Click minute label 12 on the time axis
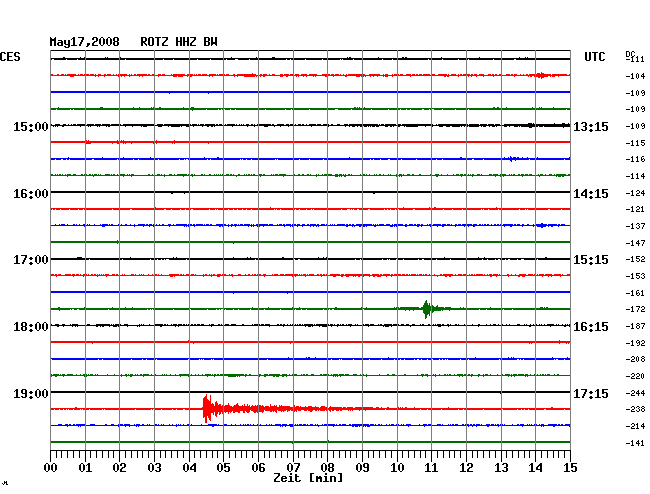The height and width of the screenshot is (494, 650). (x=466, y=468)
